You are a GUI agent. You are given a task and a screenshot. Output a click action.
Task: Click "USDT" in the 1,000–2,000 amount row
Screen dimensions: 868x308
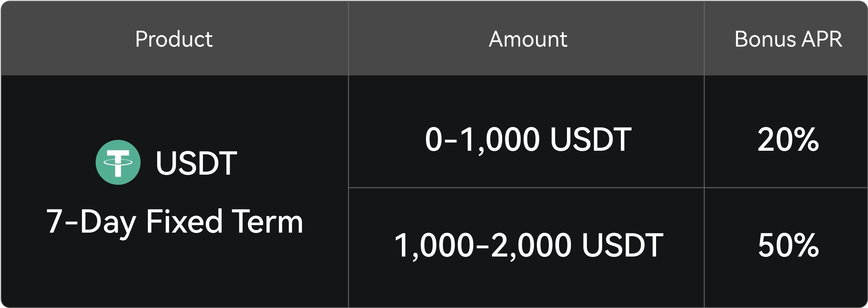point(622,246)
